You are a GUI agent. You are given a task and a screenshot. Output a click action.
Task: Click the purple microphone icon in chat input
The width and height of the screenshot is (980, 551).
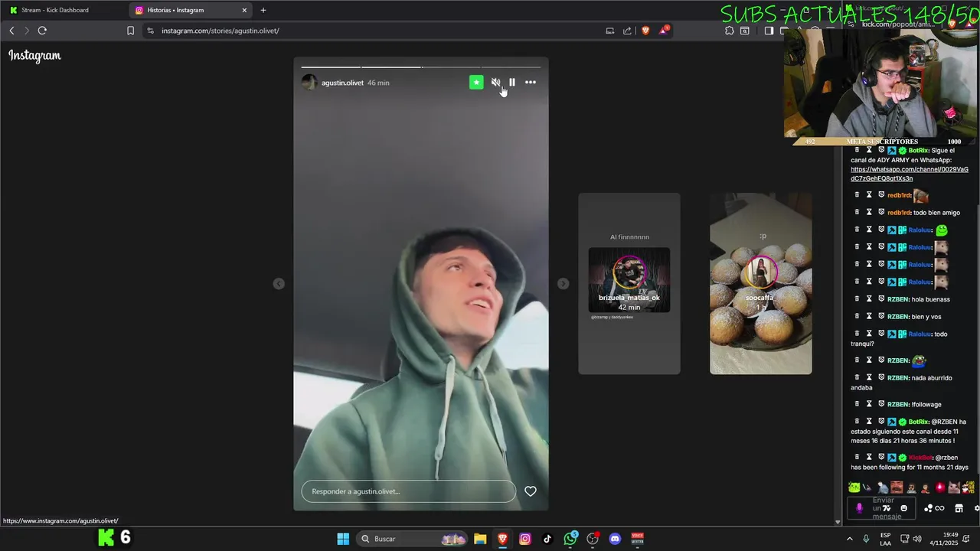[x=859, y=508]
